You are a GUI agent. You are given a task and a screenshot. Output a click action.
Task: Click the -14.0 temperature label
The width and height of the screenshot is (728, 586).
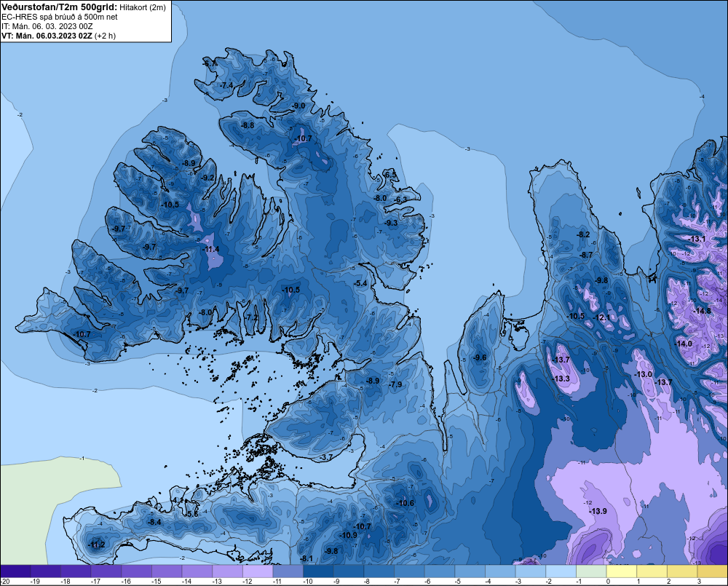(x=684, y=344)
